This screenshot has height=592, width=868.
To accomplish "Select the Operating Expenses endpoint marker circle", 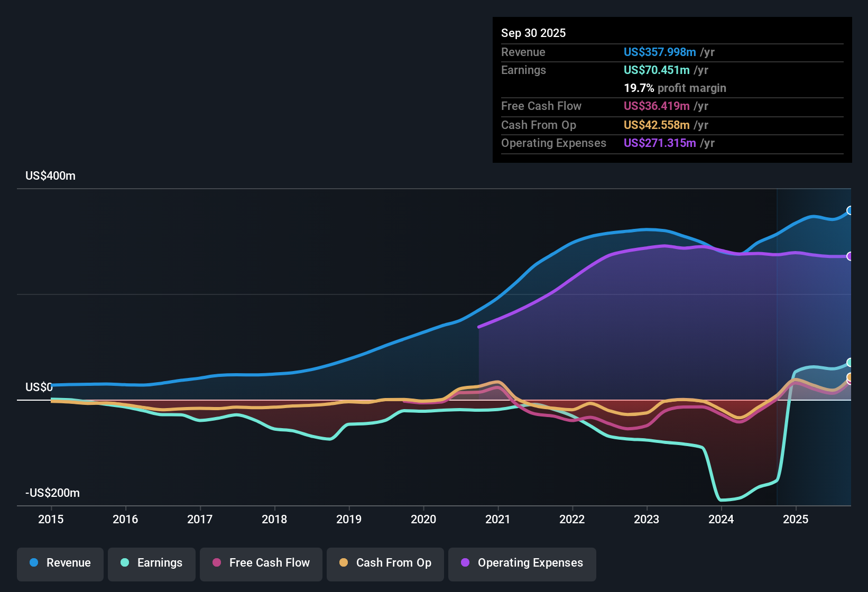I will 851,256.
